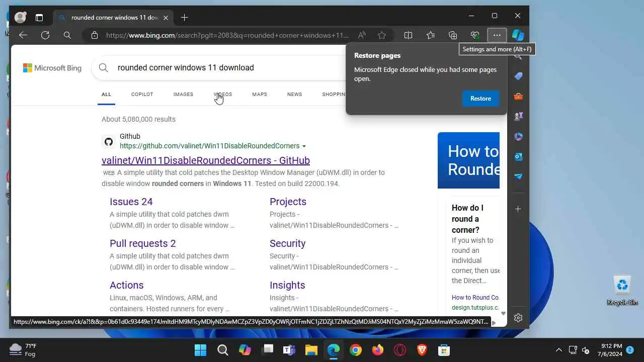Launch Opera from taskbar
Image resolution: width=644 pixels, height=362 pixels.
[399, 350]
